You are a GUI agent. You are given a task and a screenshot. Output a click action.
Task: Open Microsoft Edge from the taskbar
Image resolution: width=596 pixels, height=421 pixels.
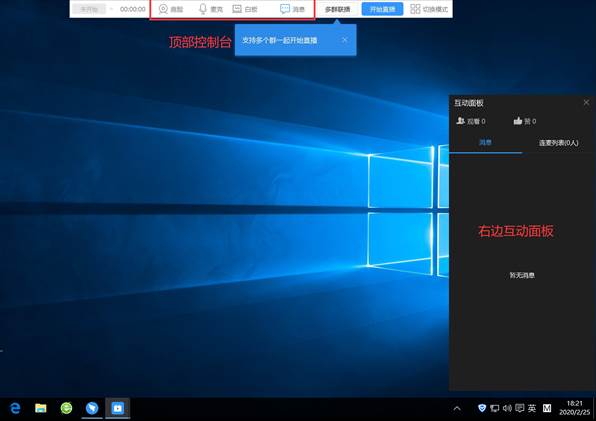click(x=15, y=408)
